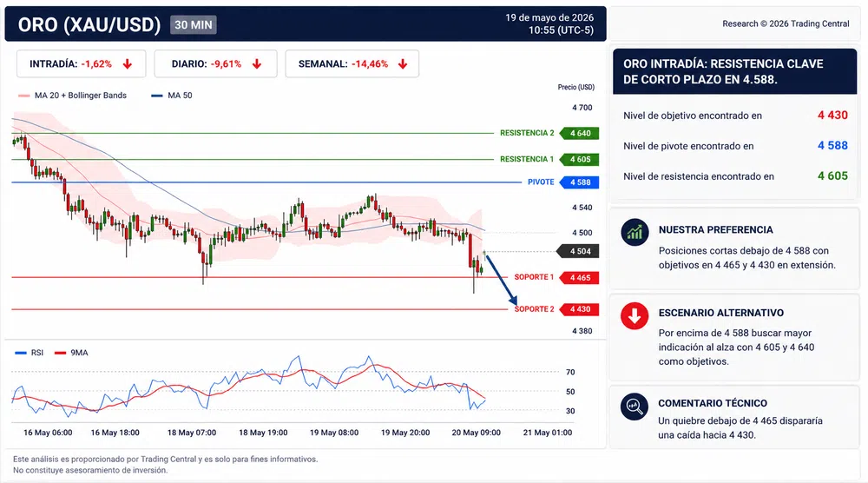Click the Oro Intradía resistencia clave headline
Viewport: 868px width, 483px height.
[x=723, y=71]
